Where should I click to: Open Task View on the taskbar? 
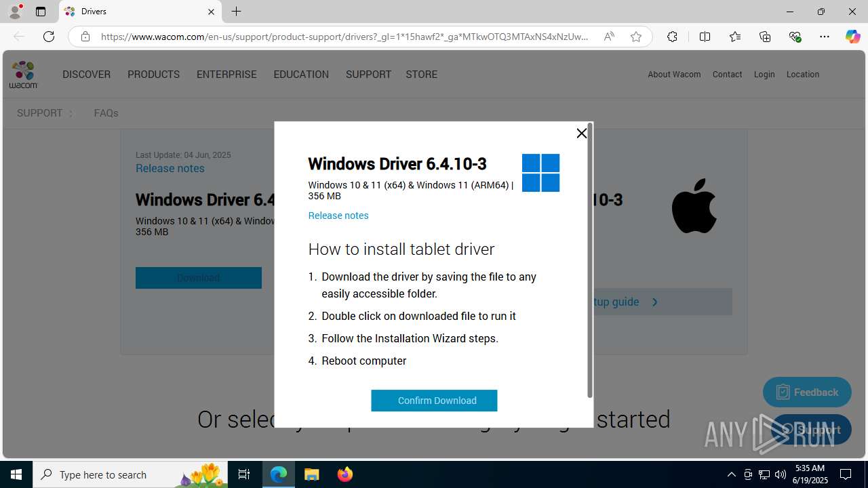click(x=244, y=474)
